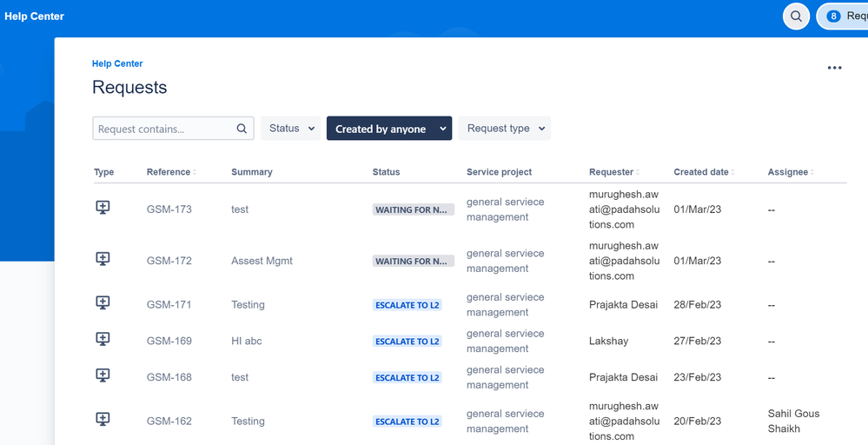Click Prajakta Desai in GSM-171 row
This screenshot has height=445, width=868.
point(623,305)
